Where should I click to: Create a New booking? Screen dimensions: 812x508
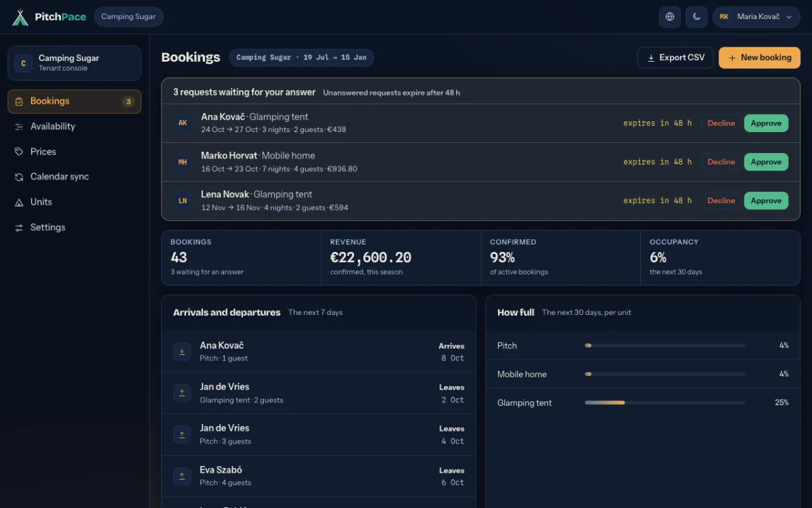click(759, 58)
